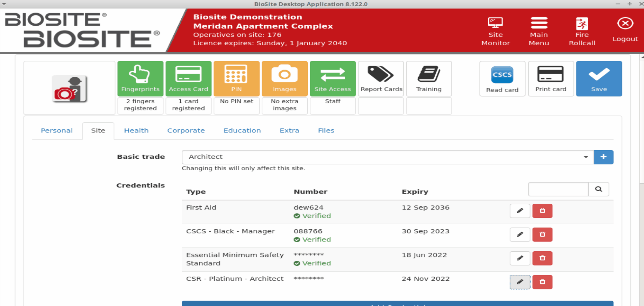Image resolution: width=644 pixels, height=306 pixels.
Task: Open the Fingerprints registration tile
Action: (140, 79)
